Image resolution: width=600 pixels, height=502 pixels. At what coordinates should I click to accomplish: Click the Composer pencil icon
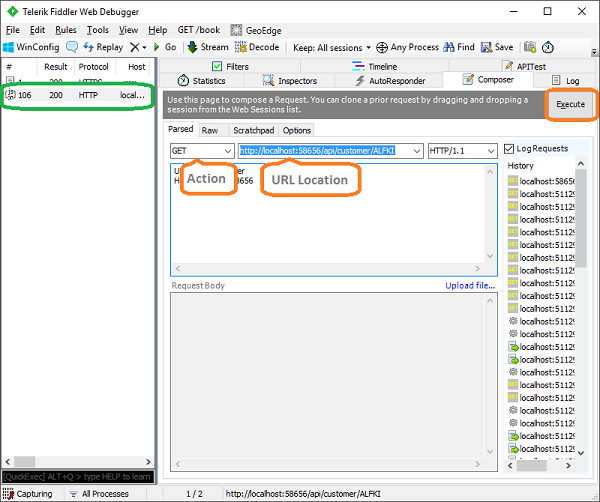click(468, 79)
